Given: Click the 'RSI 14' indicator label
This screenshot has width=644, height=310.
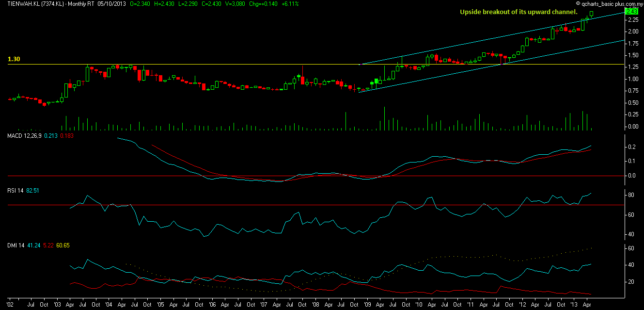Looking at the screenshot, I should coord(16,191).
